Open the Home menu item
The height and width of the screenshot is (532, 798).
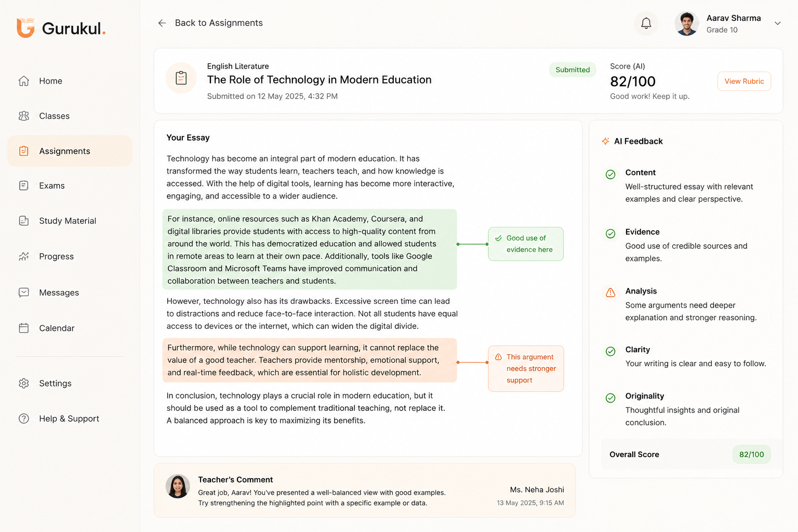tap(70, 81)
